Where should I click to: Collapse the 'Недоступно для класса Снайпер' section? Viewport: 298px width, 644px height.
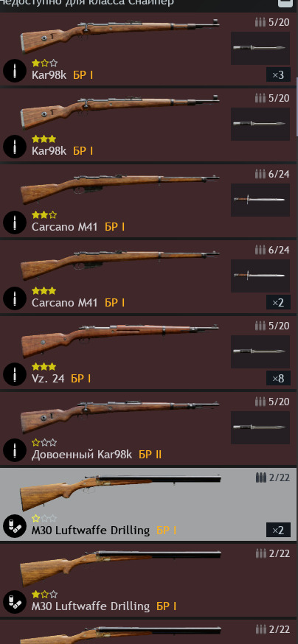click(283, 2)
